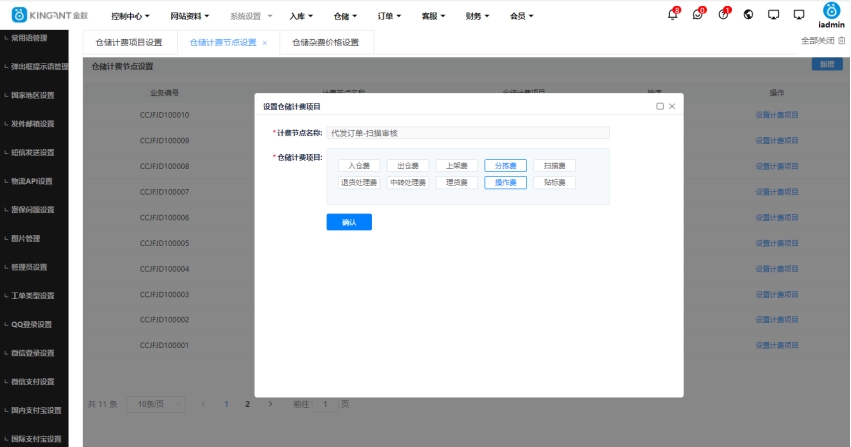851x447 pixels.
Task: Click the 全部关闭 link
Action: pyautogui.click(x=822, y=41)
